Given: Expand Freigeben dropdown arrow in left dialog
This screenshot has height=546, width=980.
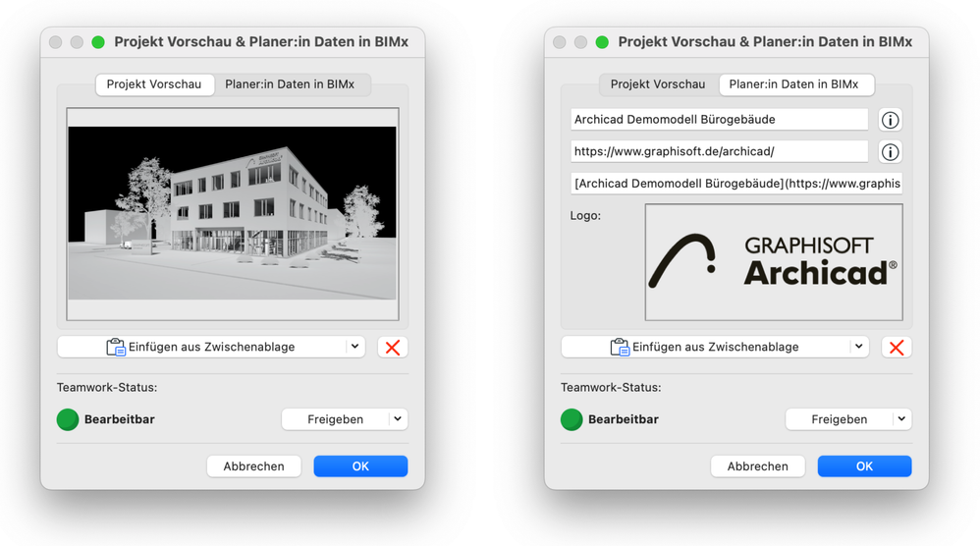Looking at the screenshot, I should point(398,419).
